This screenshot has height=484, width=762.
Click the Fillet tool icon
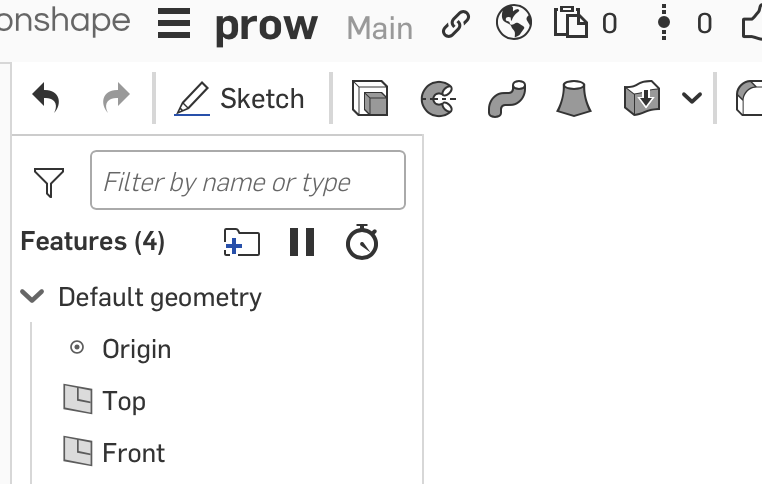(x=748, y=98)
